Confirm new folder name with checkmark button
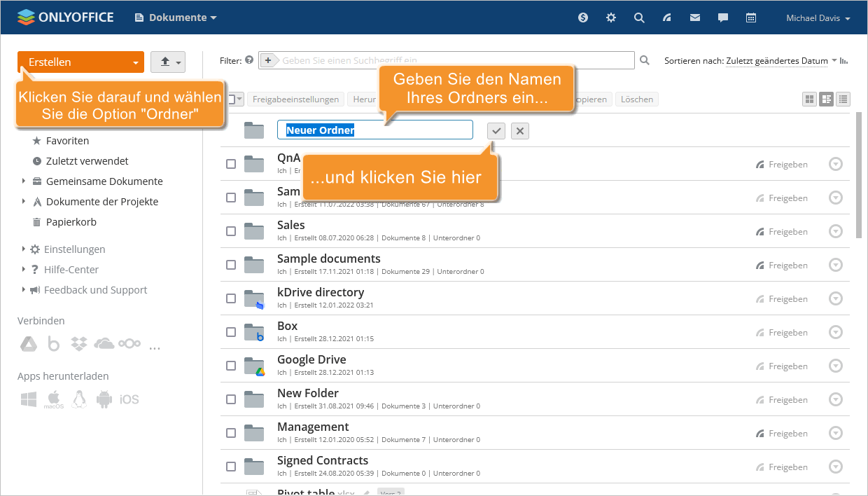The image size is (868, 496). (496, 130)
